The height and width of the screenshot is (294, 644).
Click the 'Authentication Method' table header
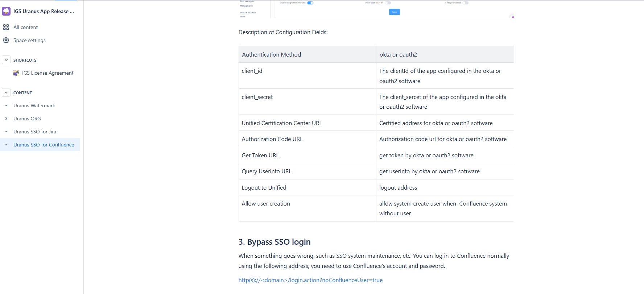pos(307,54)
